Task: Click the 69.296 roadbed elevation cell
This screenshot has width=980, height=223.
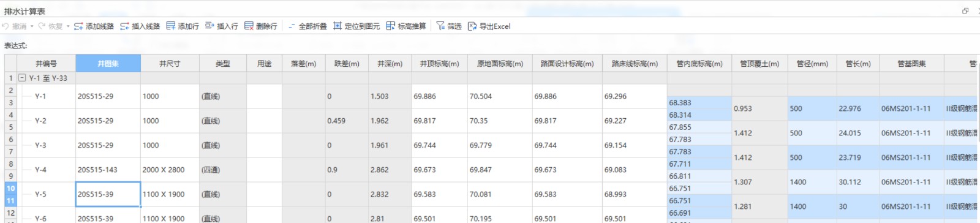Action: click(x=635, y=96)
